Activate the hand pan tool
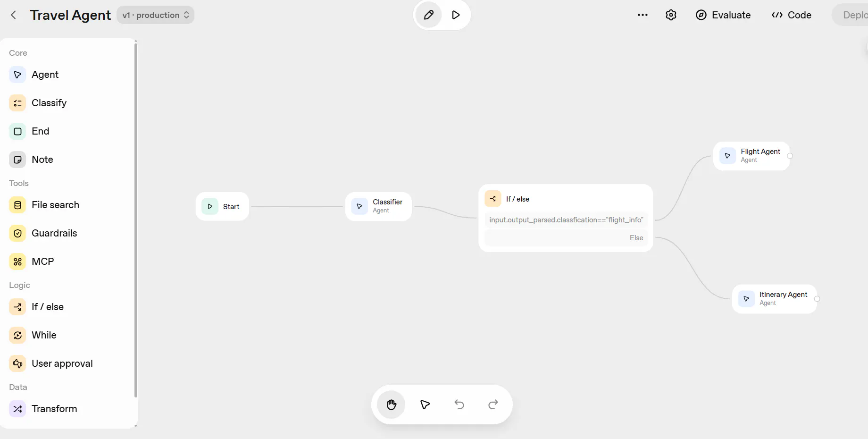The image size is (868, 439). [392, 405]
